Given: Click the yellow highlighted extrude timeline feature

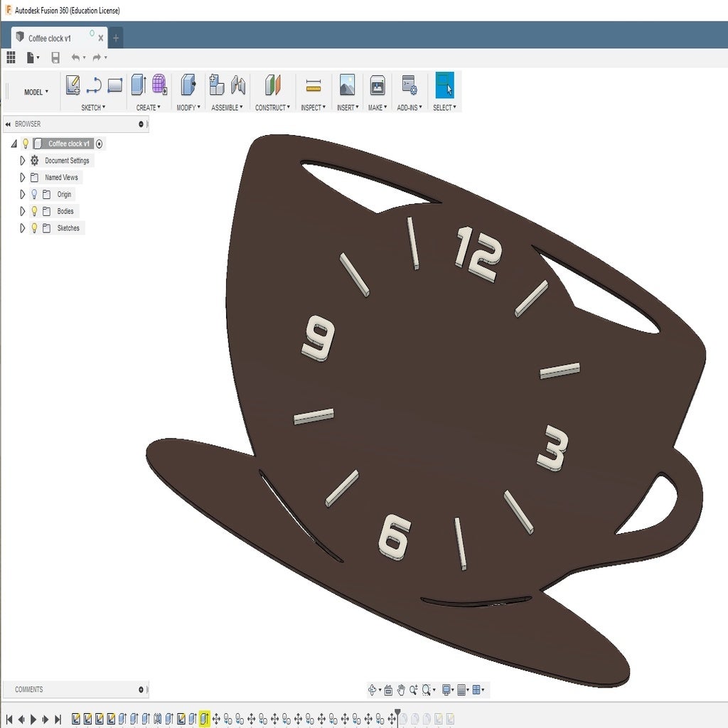Looking at the screenshot, I should point(204,719).
